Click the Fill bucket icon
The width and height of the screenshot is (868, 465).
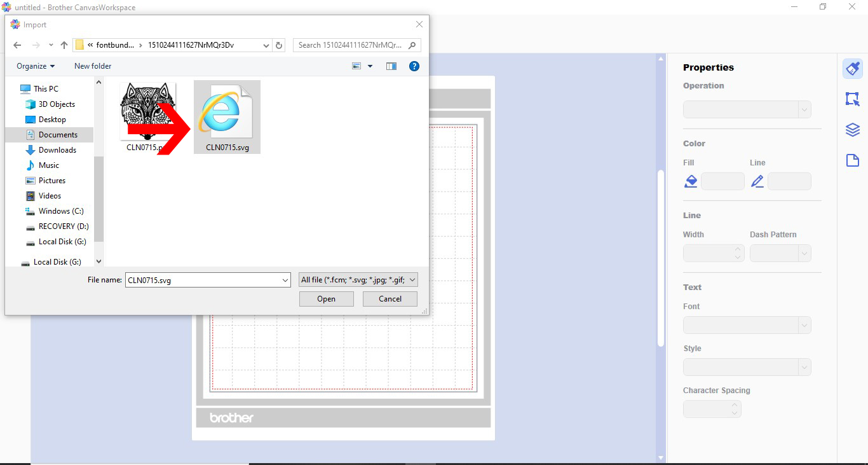click(691, 181)
